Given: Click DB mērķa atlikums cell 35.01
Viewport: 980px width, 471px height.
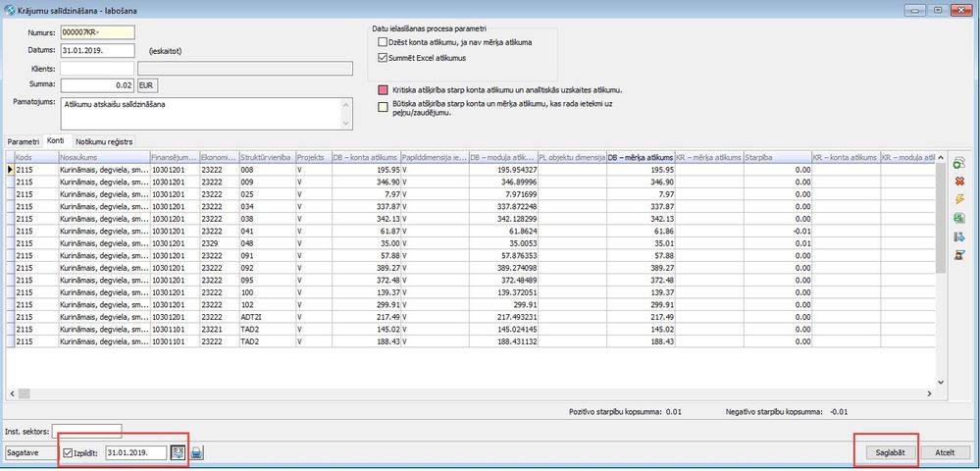Looking at the screenshot, I should click(x=641, y=243).
